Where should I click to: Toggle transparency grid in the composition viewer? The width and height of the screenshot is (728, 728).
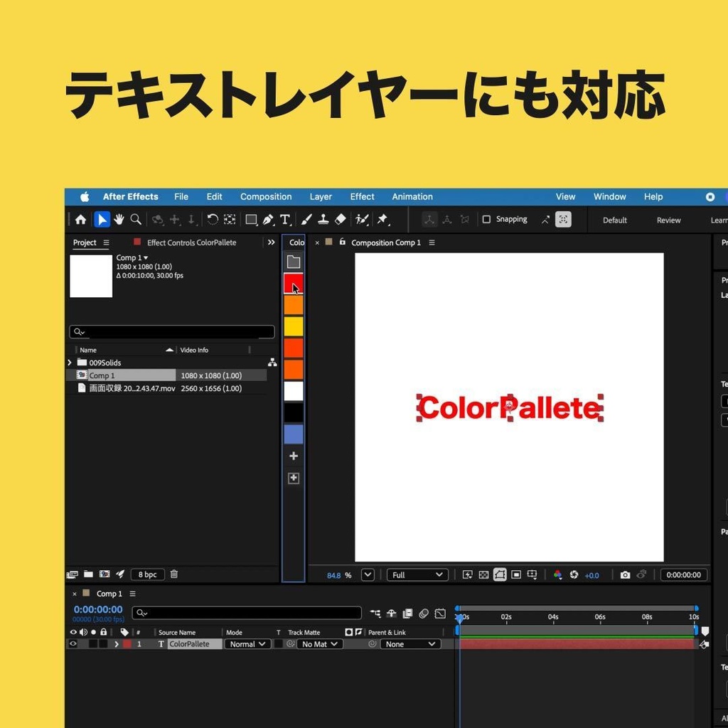(485, 574)
